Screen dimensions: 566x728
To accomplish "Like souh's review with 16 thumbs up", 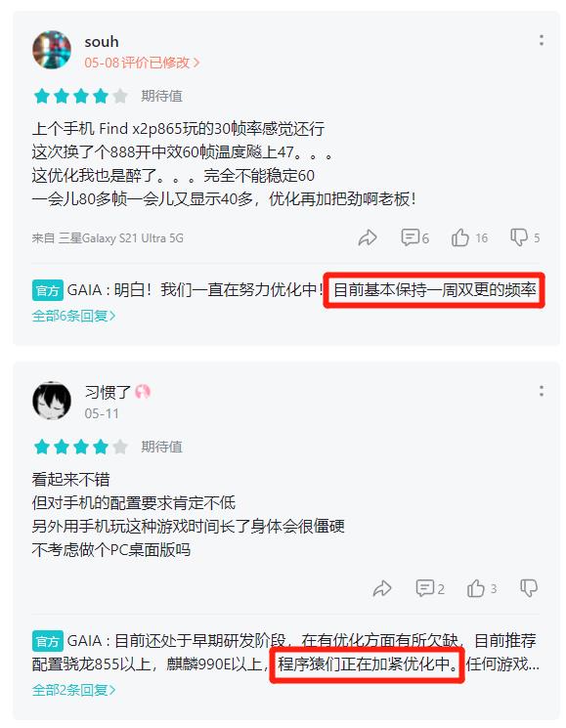I will tap(469, 237).
